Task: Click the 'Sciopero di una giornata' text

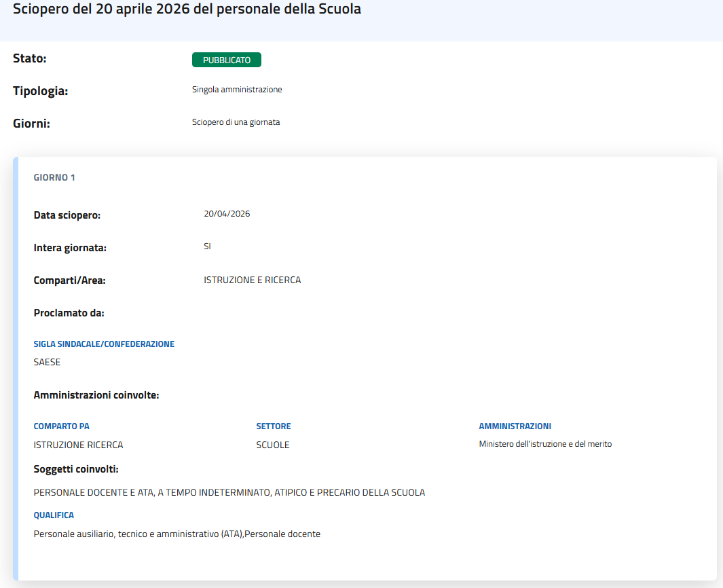Action: coord(236,122)
